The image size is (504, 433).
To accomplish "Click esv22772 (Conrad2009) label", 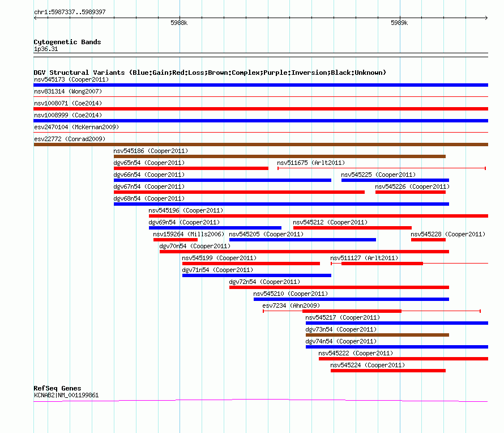I will [x=70, y=139].
